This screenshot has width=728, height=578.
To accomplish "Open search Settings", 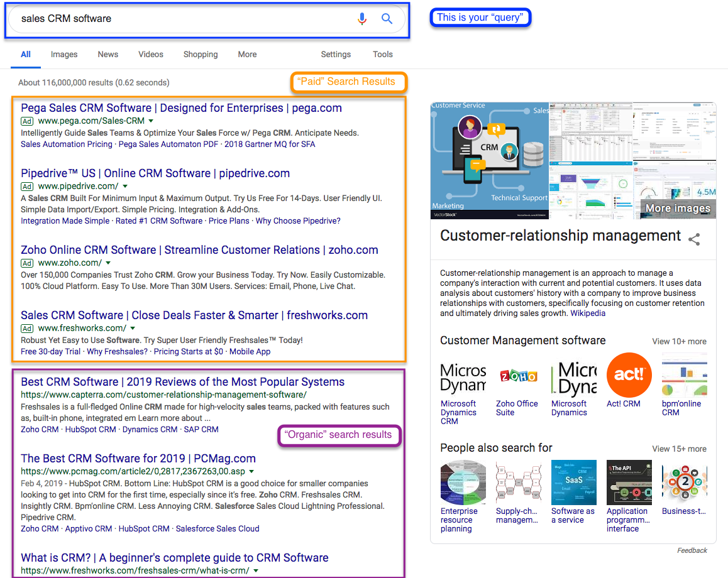I will [x=336, y=54].
